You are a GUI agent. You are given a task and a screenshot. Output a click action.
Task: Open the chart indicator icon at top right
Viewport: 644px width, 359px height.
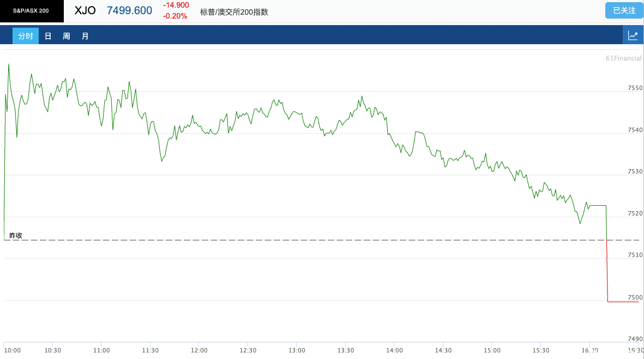(x=633, y=35)
